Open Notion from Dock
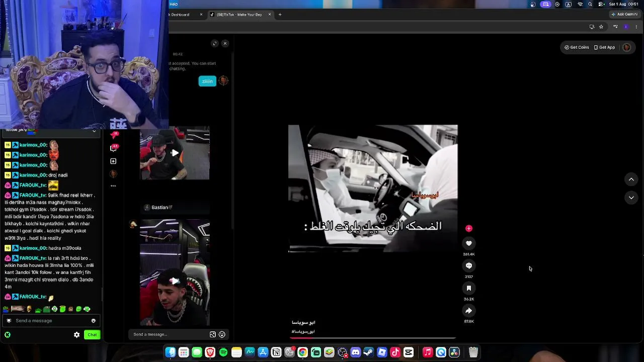Screen dimensions: 644x362 pos(276,352)
